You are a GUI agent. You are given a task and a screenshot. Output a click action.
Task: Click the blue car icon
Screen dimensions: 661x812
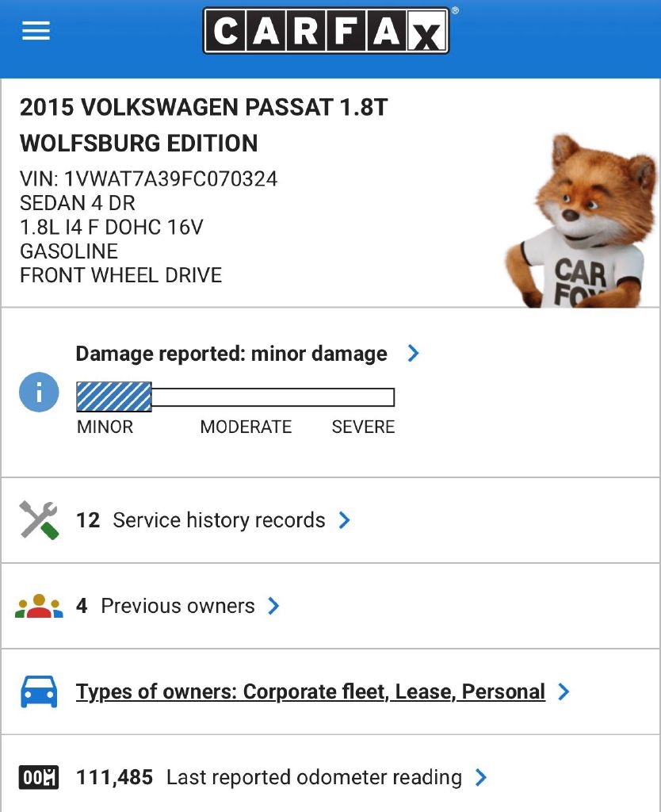(x=39, y=691)
